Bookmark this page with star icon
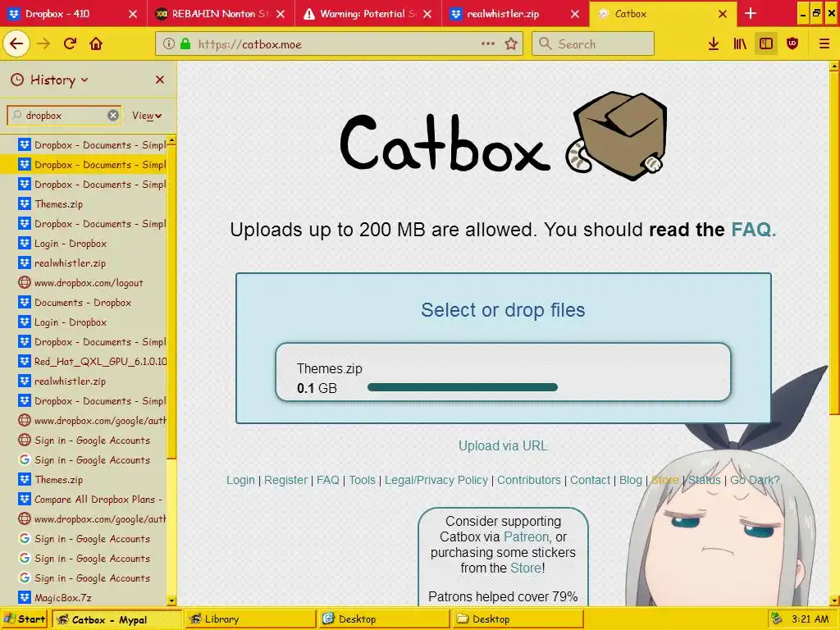The height and width of the screenshot is (630, 840). [511, 44]
